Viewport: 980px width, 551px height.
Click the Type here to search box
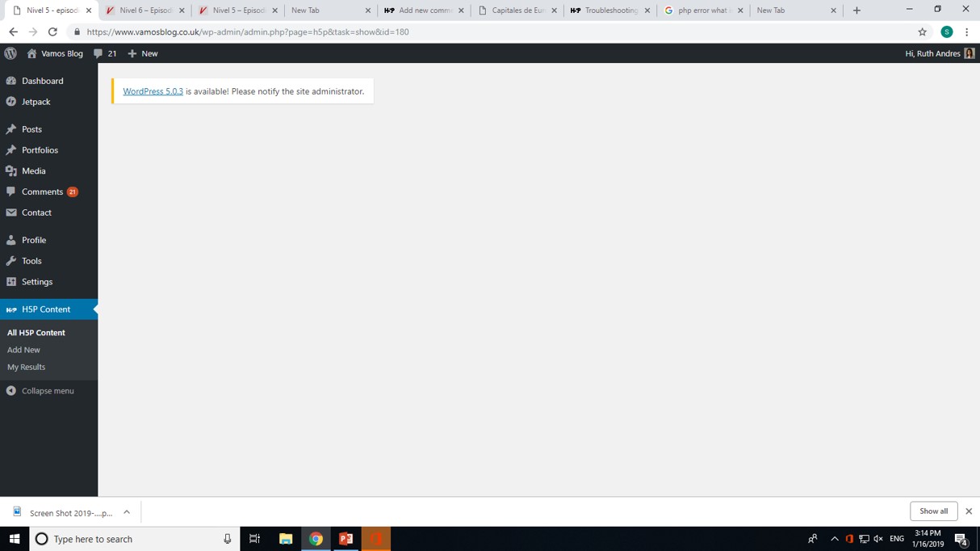tap(135, 539)
